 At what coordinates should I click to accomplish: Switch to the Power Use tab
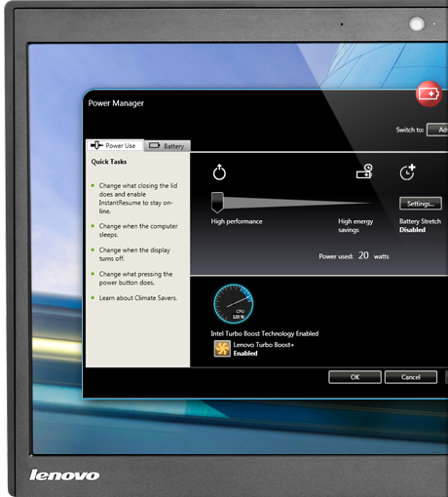coord(115,145)
